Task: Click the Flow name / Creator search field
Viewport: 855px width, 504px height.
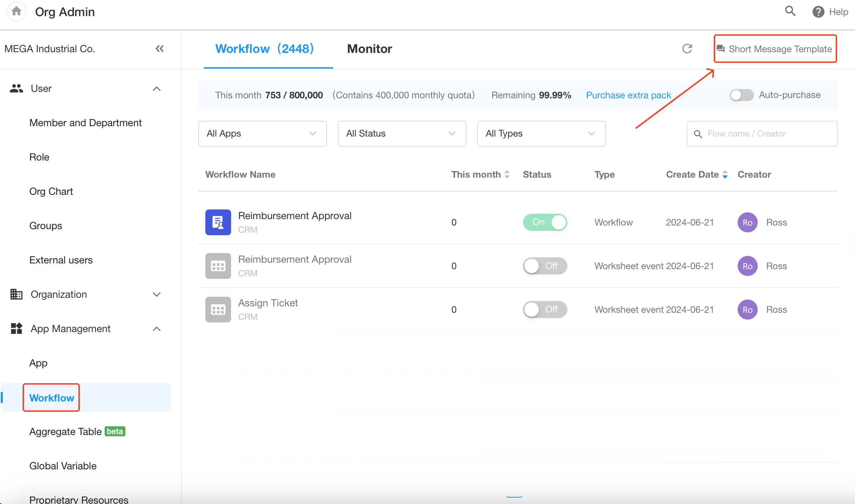Action: (766, 134)
